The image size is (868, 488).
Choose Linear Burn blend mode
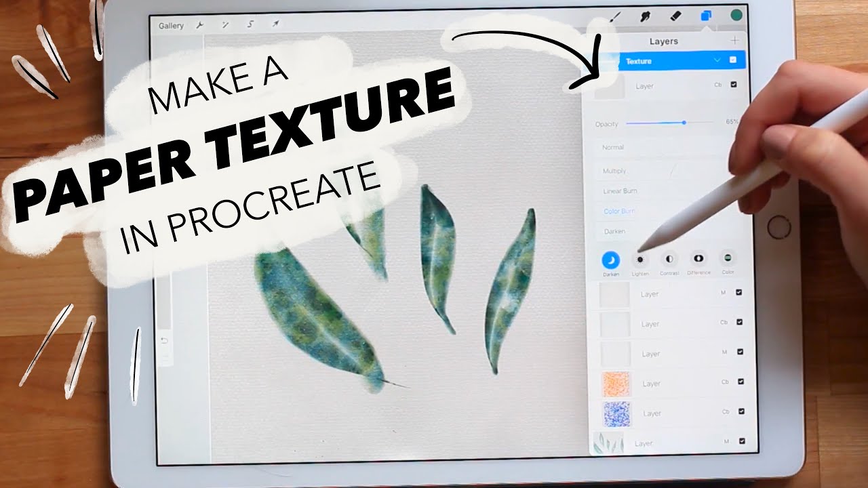[620, 191]
